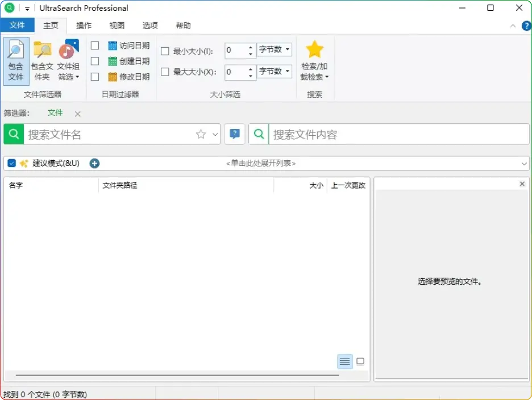
Task: Click the blue help question icon top right
Action: point(526,26)
